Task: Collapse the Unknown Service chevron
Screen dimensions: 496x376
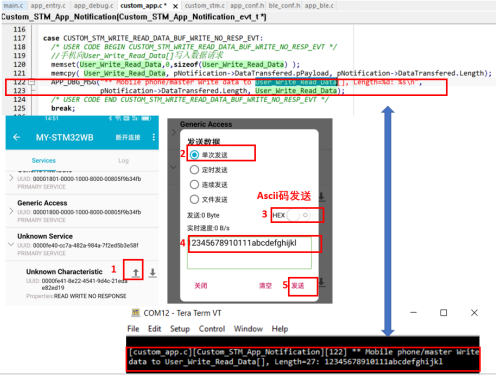Action: point(11,244)
